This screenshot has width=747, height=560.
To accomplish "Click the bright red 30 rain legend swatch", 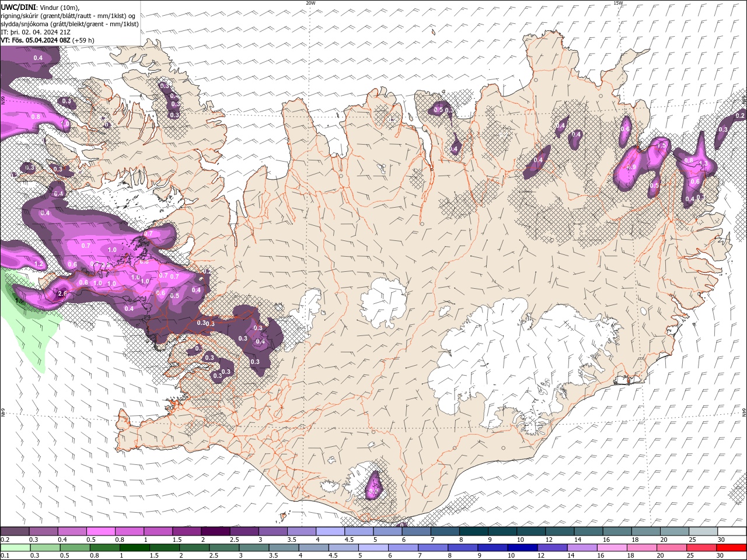I will (731, 548).
